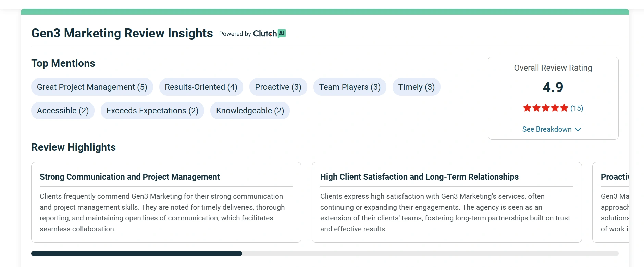Click the Accessible (2) tag

63,111
